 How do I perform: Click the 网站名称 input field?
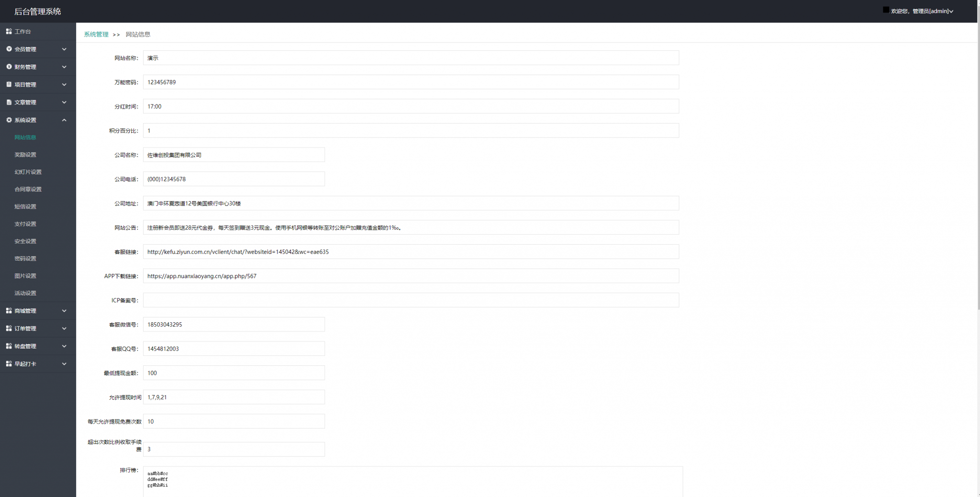click(411, 58)
